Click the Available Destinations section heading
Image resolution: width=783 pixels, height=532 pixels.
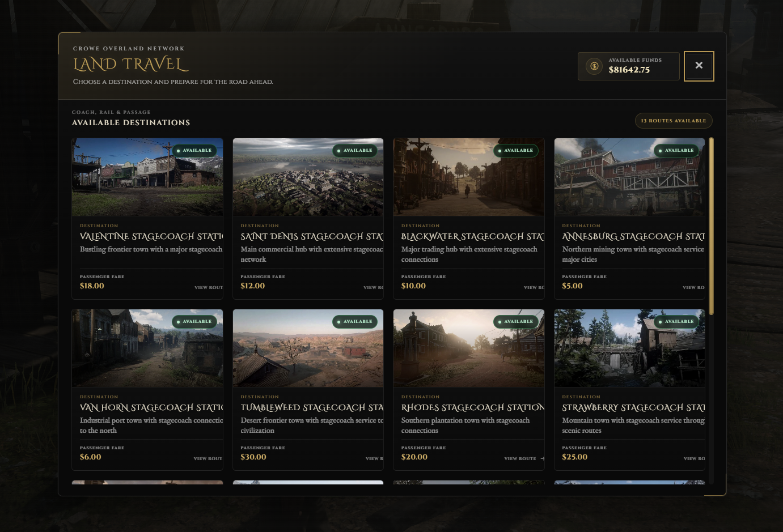(x=131, y=122)
